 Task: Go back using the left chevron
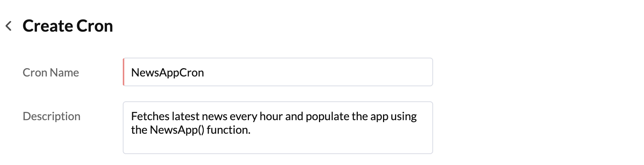(9, 26)
